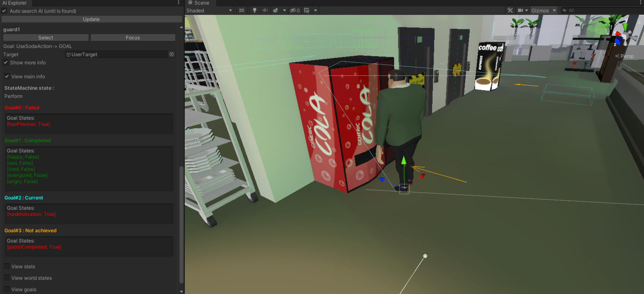Open the Shaded draw mode dropdown
The image size is (644, 294).
pos(209,11)
